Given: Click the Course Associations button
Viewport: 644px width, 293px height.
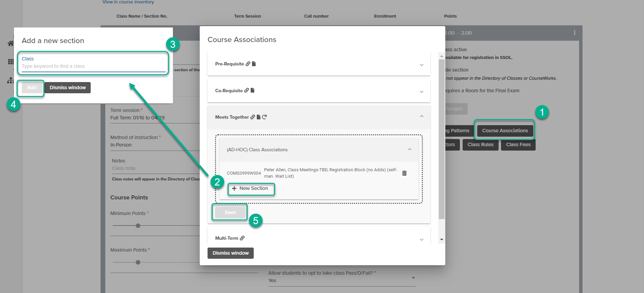Looking at the screenshot, I should point(505,131).
